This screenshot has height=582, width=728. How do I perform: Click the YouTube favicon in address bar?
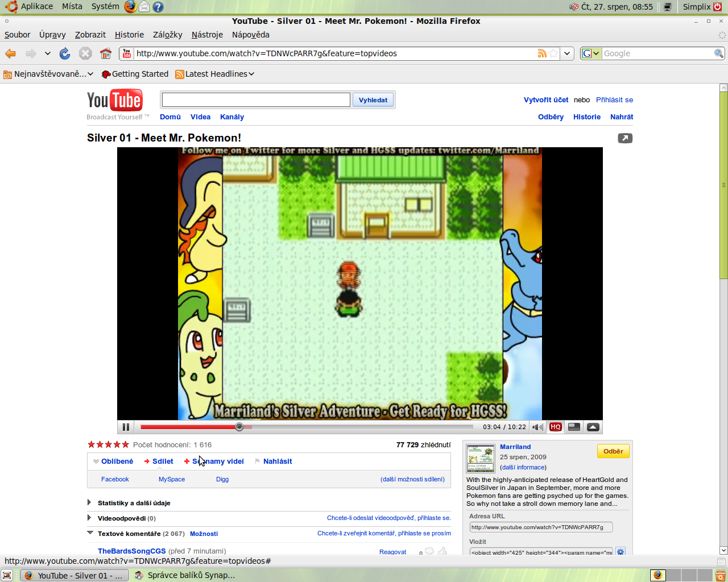coord(127,53)
